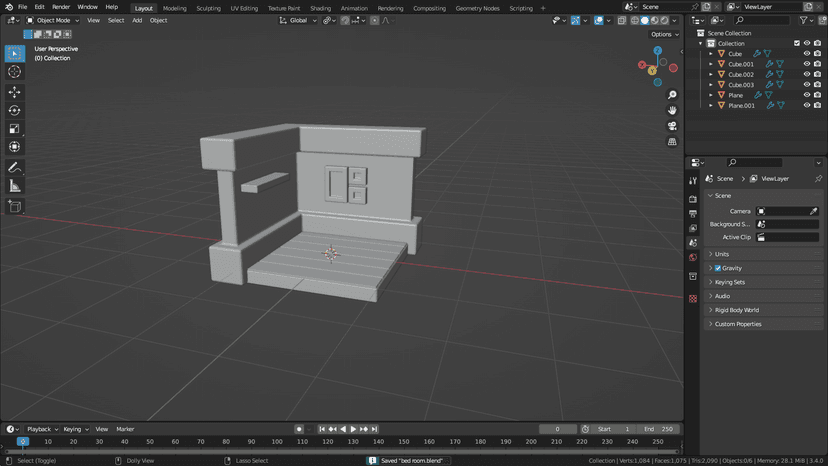Screen dimensions: 828x466
Task: Click the eyedropper next to Camera field
Action: point(813,211)
